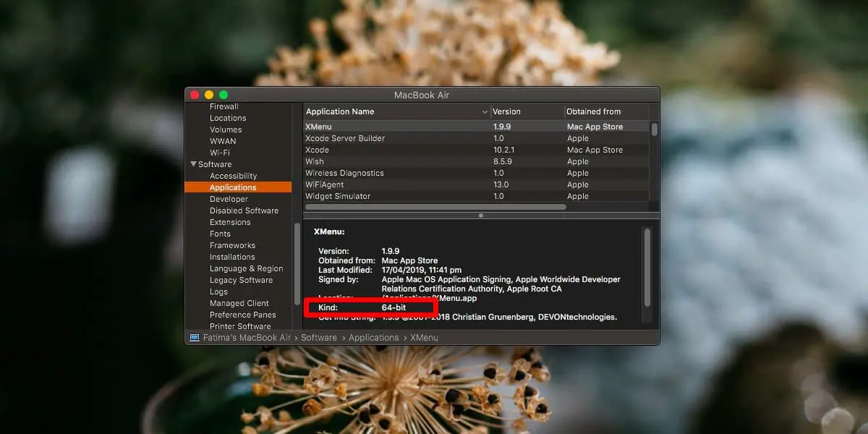Click the split pane divider handle
Image resolution: width=868 pixels, height=434 pixels.
tap(481, 215)
